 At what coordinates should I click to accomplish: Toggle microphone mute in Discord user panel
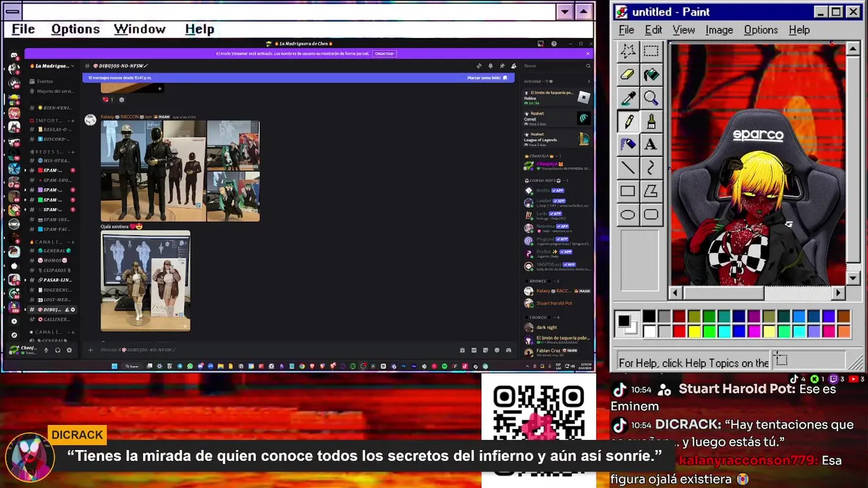coord(46,350)
